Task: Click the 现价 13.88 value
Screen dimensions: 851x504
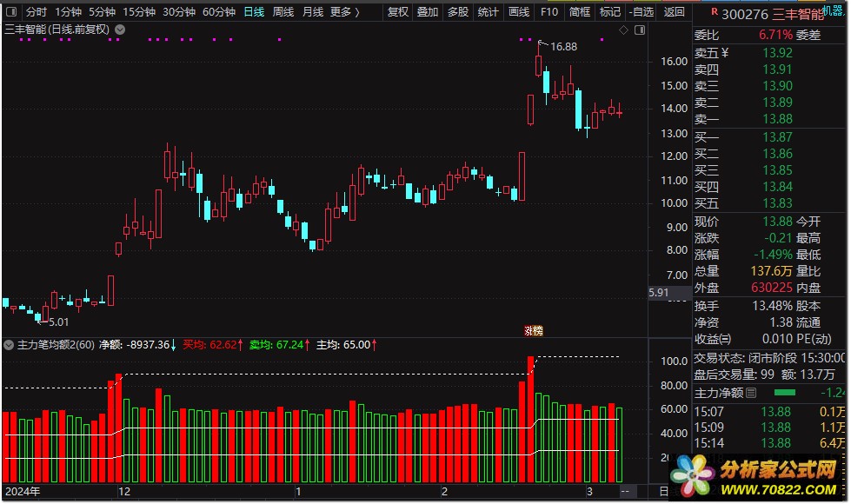Action: [777, 222]
